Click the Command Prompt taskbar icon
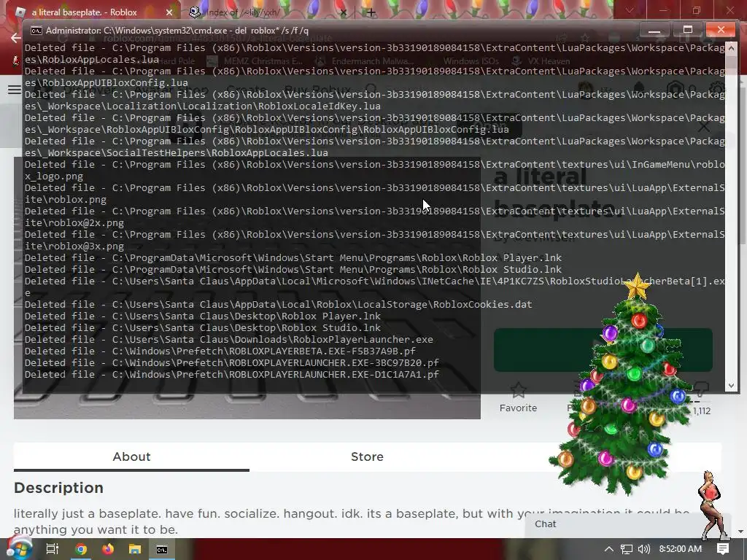The height and width of the screenshot is (560, 747). (x=162, y=550)
